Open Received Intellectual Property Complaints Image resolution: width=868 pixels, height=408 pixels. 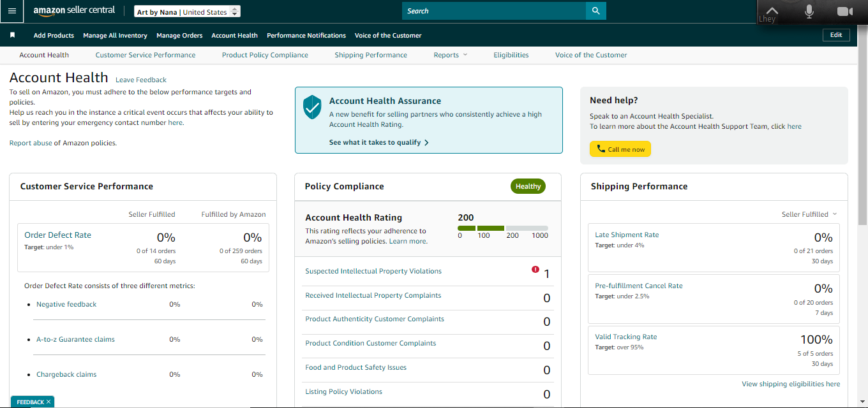tap(373, 295)
